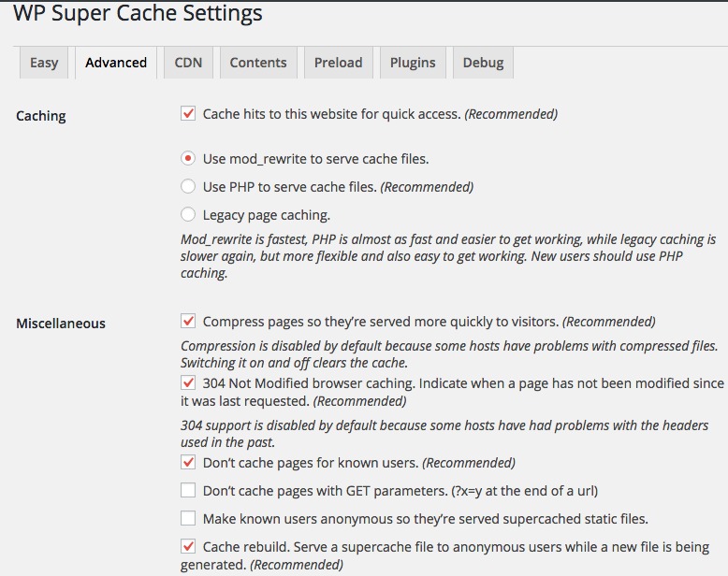Go to the Contents tab
This screenshot has height=576, width=728.
pyautogui.click(x=258, y=63)
